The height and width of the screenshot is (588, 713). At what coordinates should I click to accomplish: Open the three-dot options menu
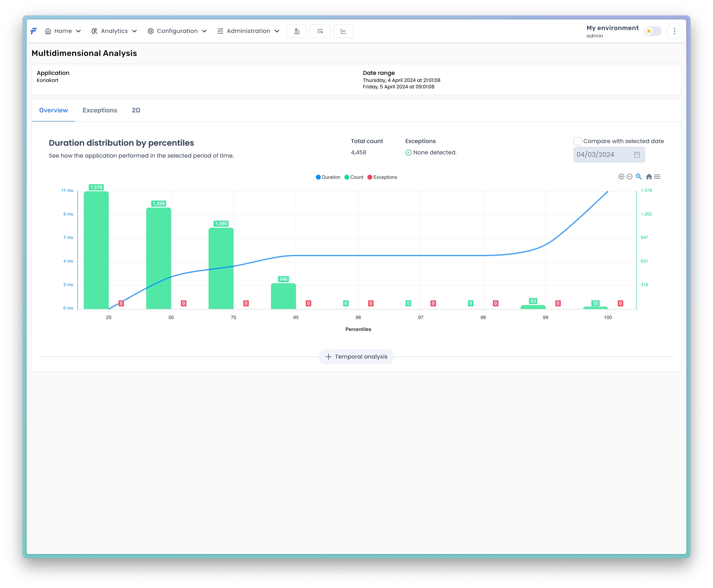tap(674, 31)
